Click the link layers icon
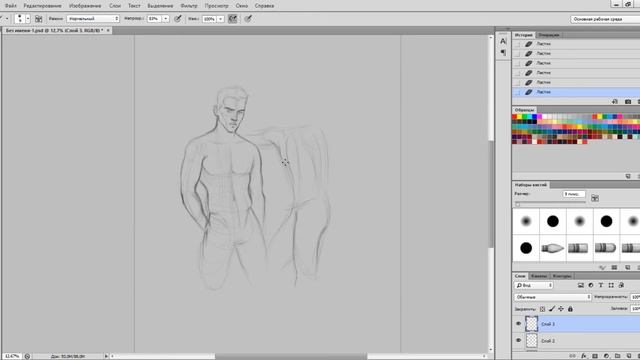The width and height of the screenshot is (640, 360). pyautogui.click(x=573, y=356)
